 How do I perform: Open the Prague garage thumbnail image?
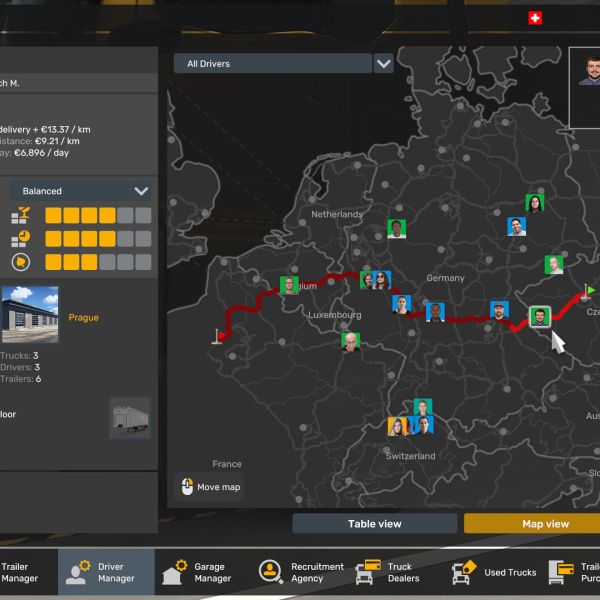[29, 316]
